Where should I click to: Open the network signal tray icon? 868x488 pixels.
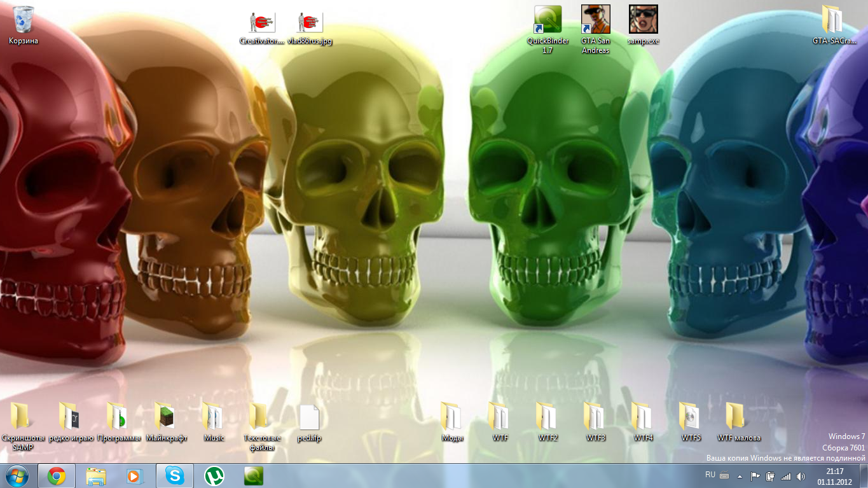786,476
